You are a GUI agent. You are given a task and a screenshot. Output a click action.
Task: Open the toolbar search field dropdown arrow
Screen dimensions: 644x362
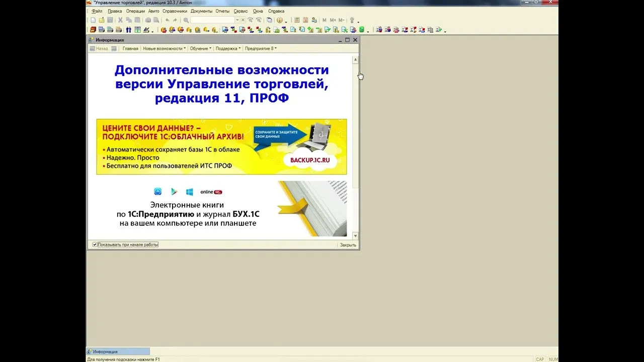point(237,20)
